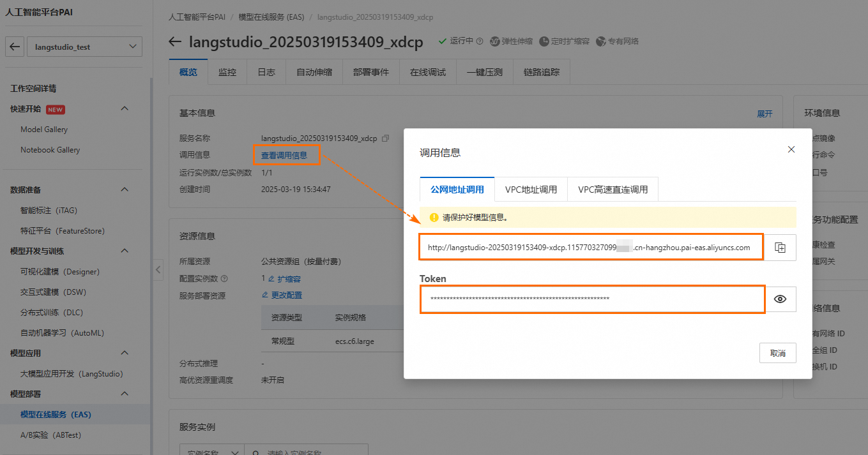
Task: Open 大模型应用开发 (LangStudio) in sidebar
Action: pos(72,373)
